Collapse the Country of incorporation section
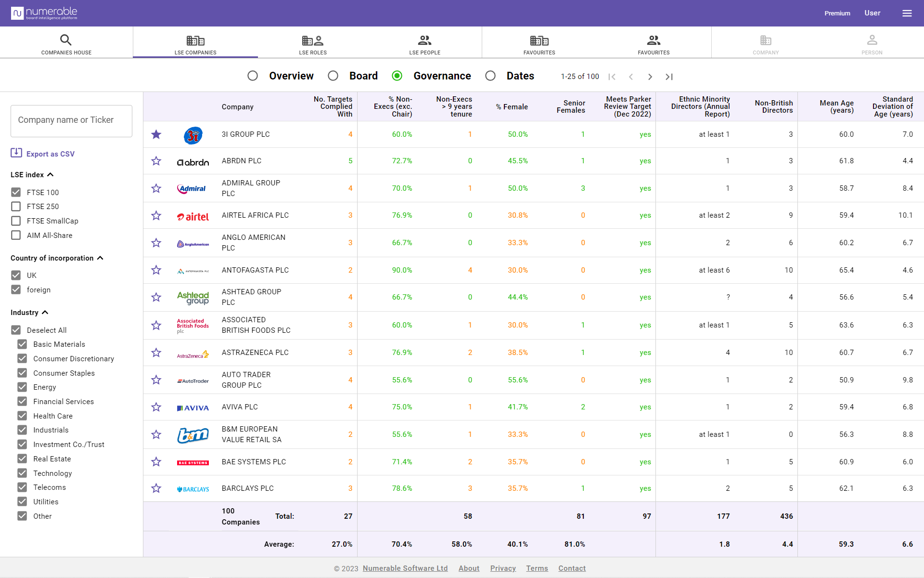 100,258
